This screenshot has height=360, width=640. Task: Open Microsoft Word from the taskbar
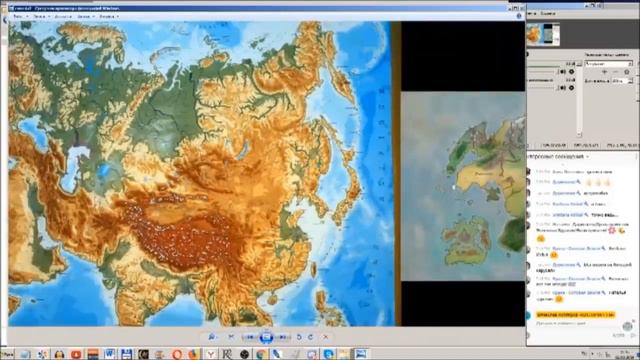point(109,354)
